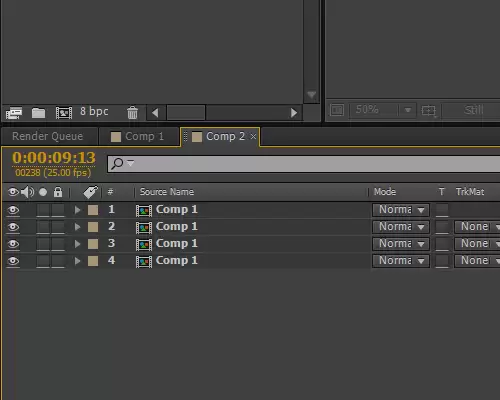Delete selected item with trash icon

point(132,113)
